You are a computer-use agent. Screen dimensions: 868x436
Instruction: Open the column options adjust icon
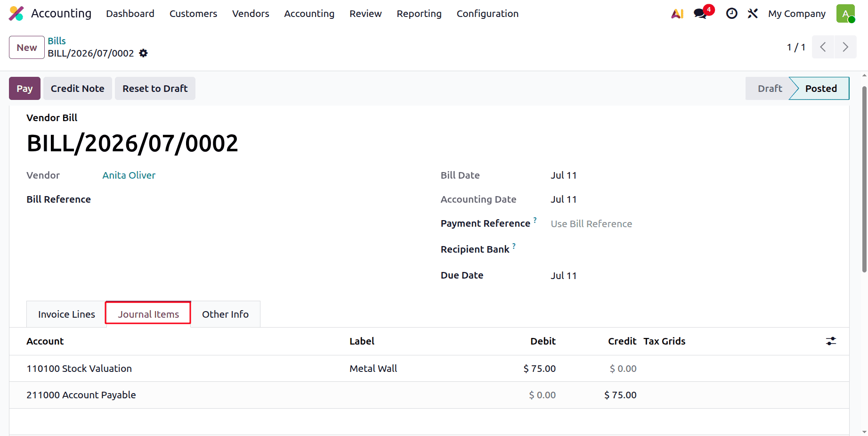tap(831, 341)
